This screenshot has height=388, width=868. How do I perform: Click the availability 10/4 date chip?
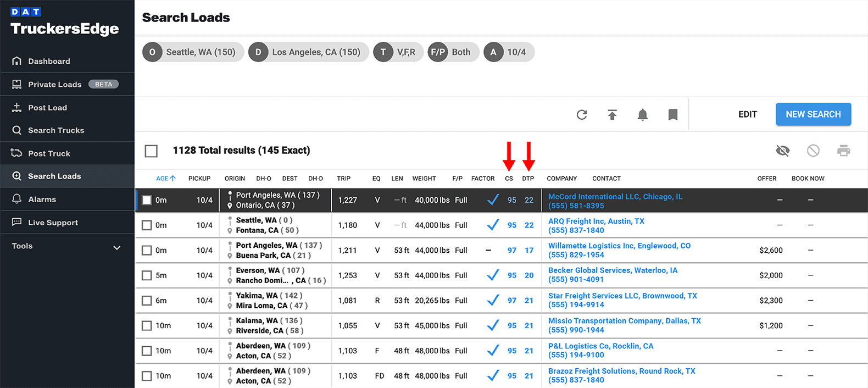pos(509,52)
